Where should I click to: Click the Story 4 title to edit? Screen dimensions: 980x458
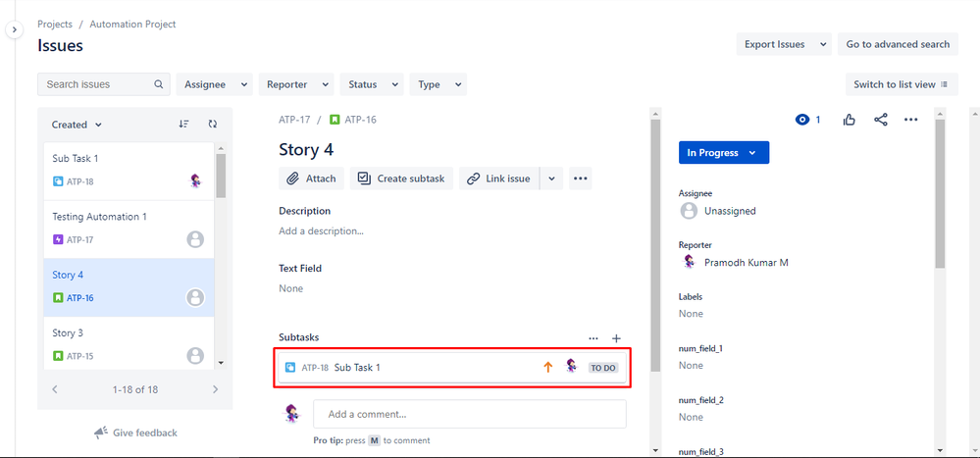point(306,150)
